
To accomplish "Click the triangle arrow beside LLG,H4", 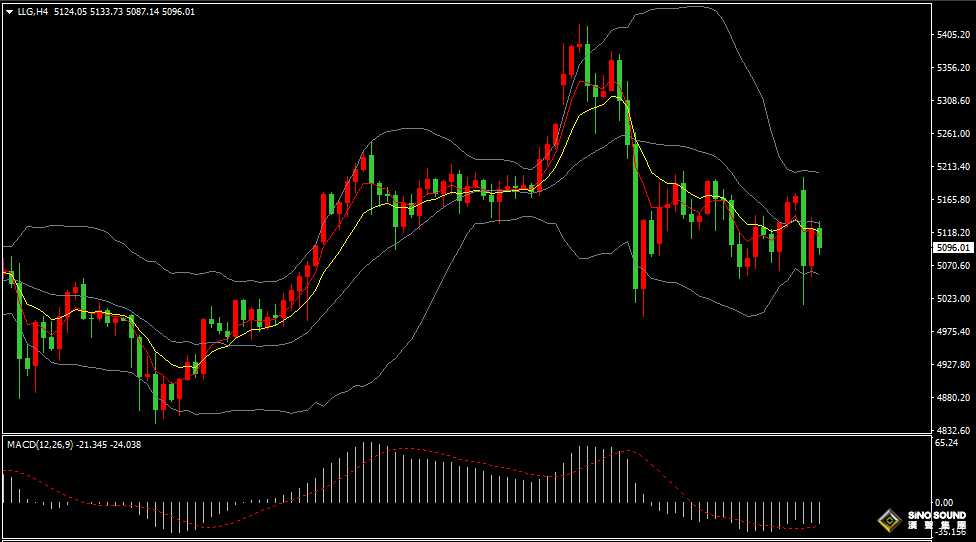I will tap(9, 12).
